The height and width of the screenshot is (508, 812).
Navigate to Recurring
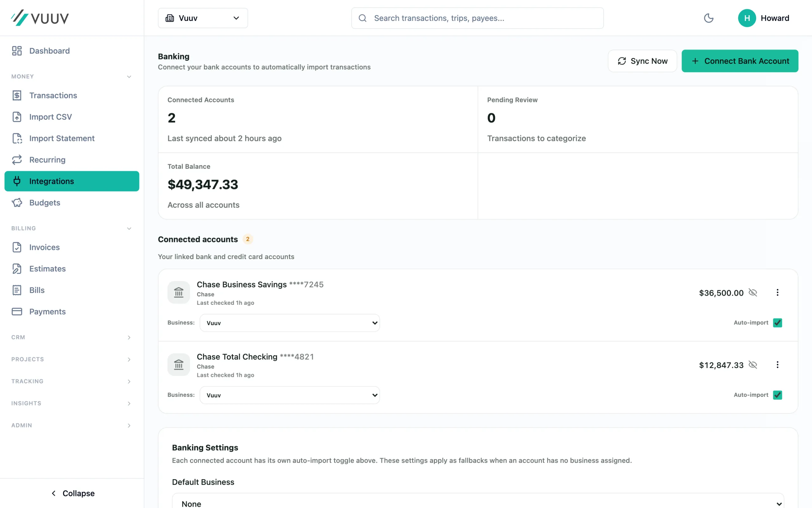coord(72,160)
